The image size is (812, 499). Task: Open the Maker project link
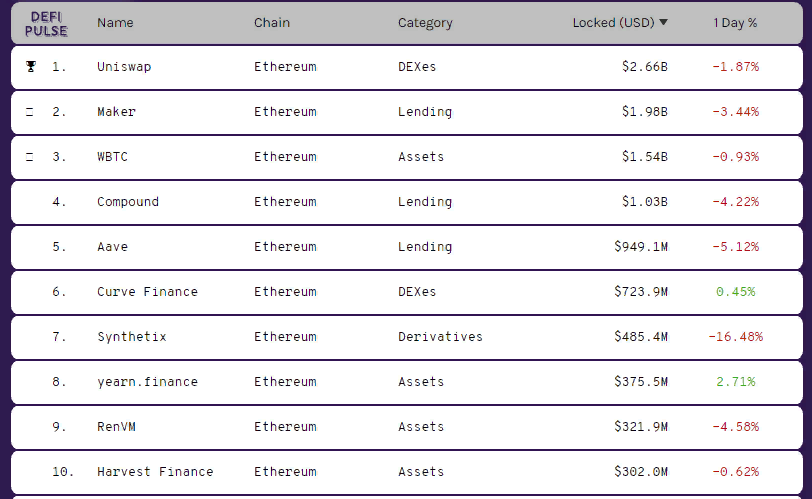(x=116, y=112)
